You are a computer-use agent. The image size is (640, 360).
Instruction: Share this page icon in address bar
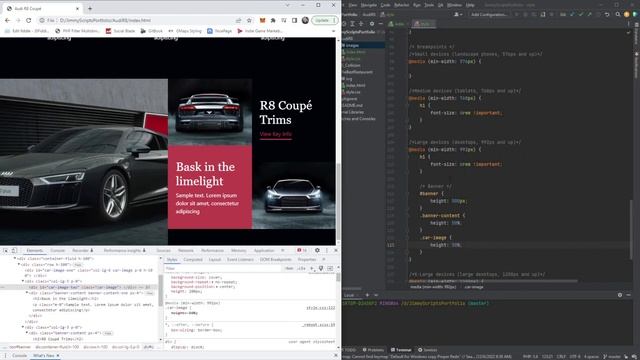pyautogui.click(x=238, y=20)
